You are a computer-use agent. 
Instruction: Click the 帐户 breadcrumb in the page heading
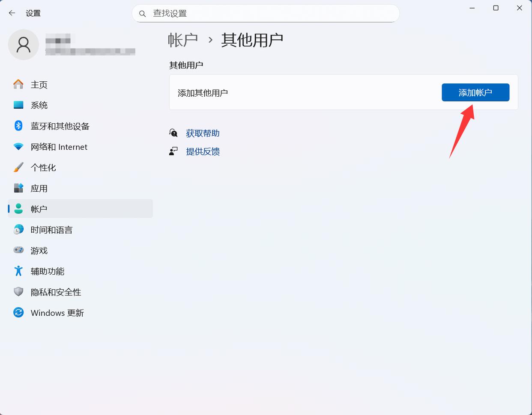click(x=183, y=40)
